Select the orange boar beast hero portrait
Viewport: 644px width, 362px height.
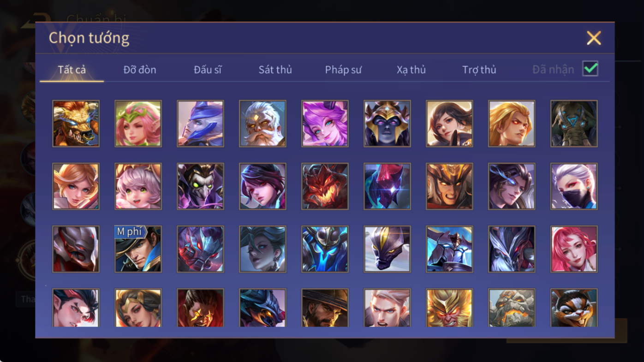point(76,124)
